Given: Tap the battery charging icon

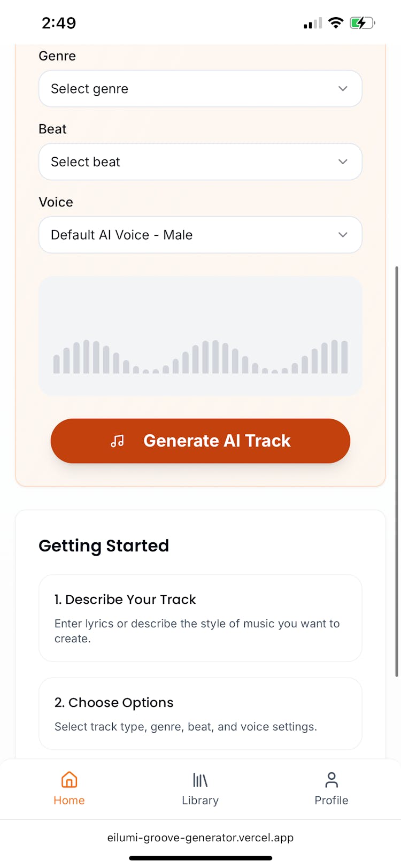Looking at the screenshot, I should (x=362, y=23).
